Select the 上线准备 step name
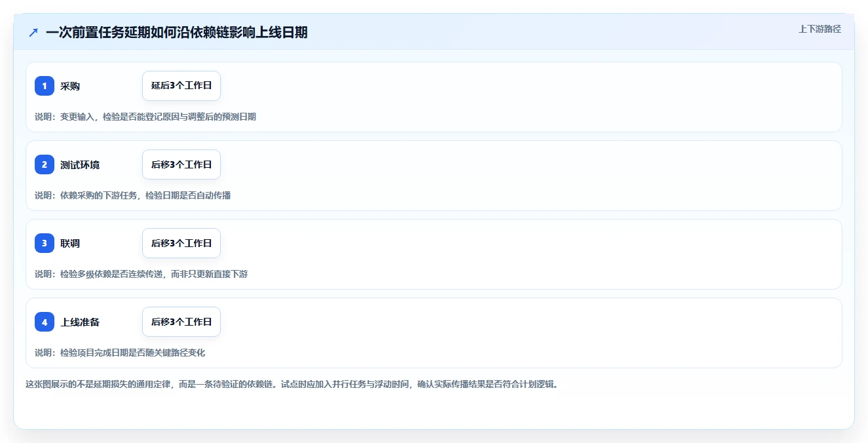868x443 pixels. click(80, 322)
